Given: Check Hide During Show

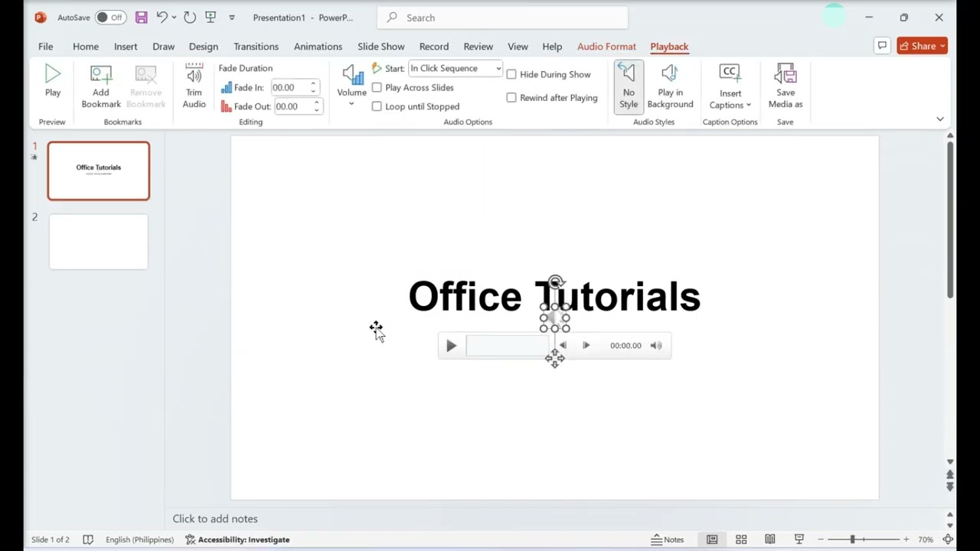Looking at the screenshot, I should point(549,74).
